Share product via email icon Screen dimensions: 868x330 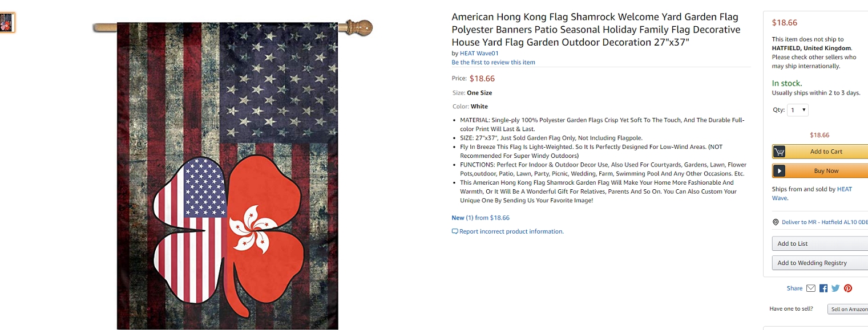pyautogui.click(x=810, y=288)
